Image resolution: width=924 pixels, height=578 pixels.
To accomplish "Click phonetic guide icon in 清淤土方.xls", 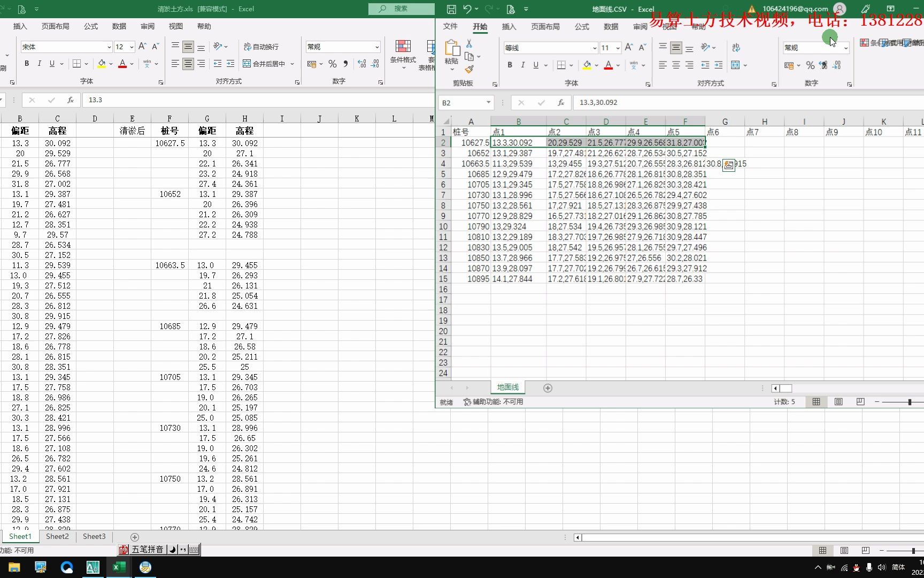I will tap(147, 64).
